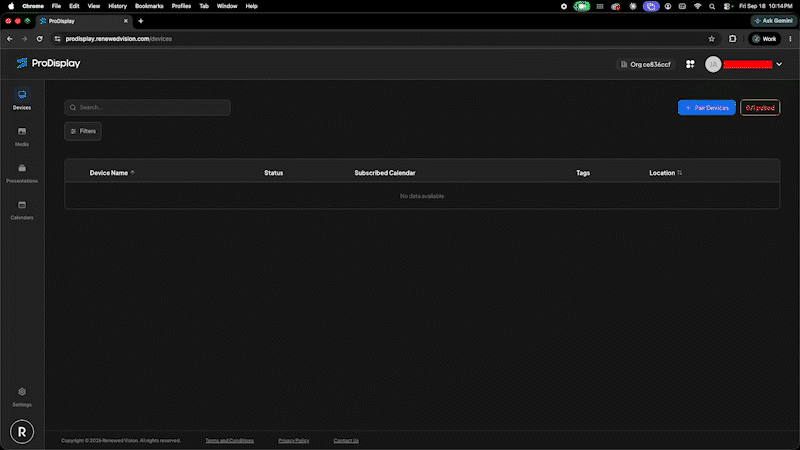Open the Work profile button
This screenshot has height=450, width=800.
click(764, 39)
